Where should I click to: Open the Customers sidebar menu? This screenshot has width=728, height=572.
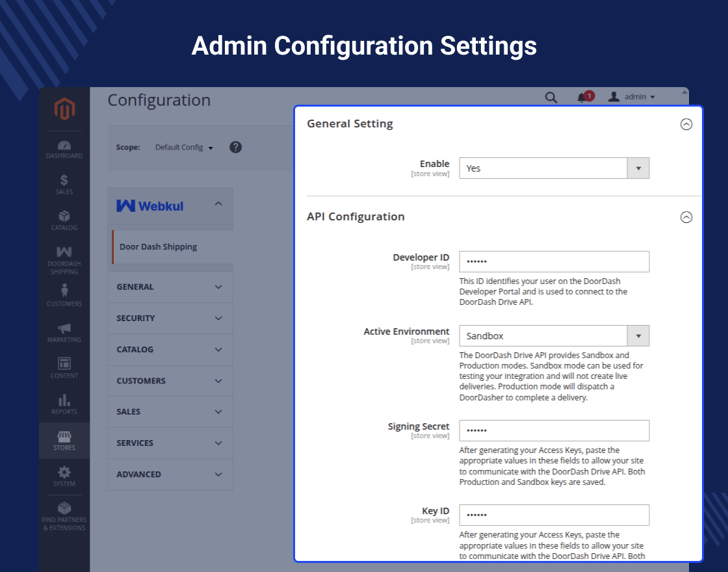coord(64,295)
